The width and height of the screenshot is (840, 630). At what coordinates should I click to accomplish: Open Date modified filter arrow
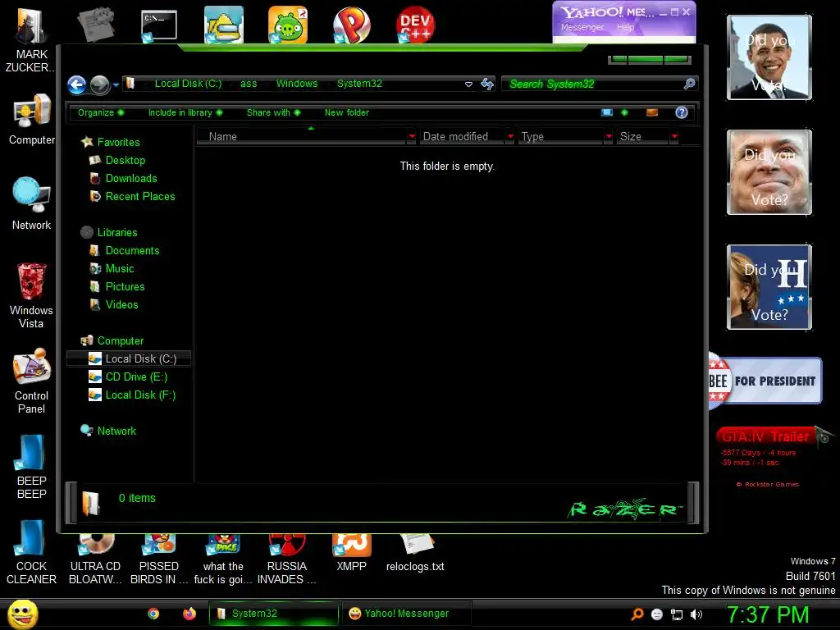coord(510,137)
